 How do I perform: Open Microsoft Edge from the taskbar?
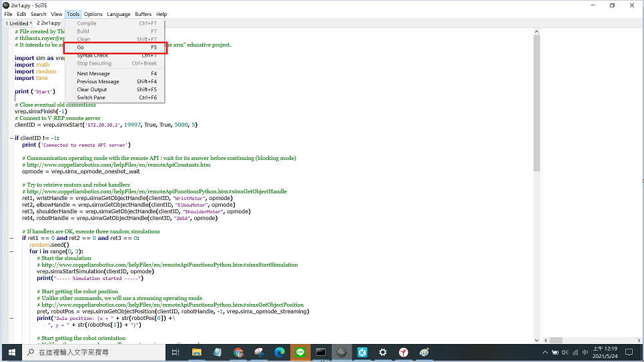(x=280, y=352)
